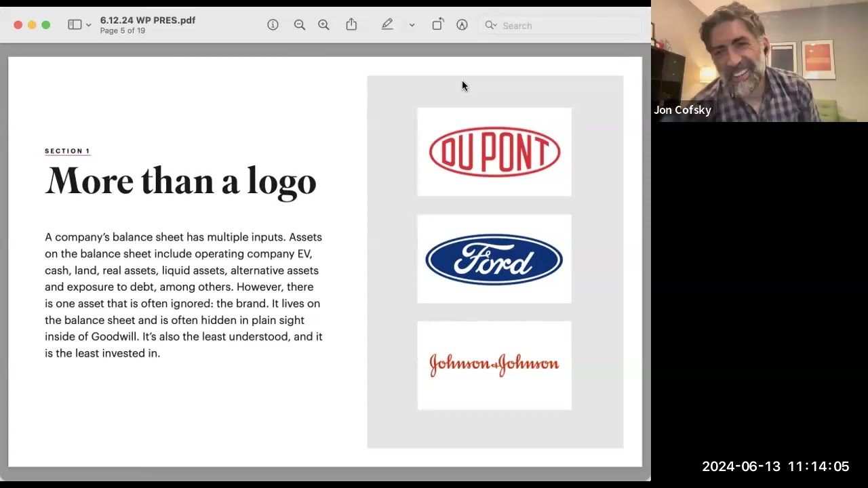Open the Share menu icon
The height and width of the screenshot is (488, 868).
click(x=351, y=24)
